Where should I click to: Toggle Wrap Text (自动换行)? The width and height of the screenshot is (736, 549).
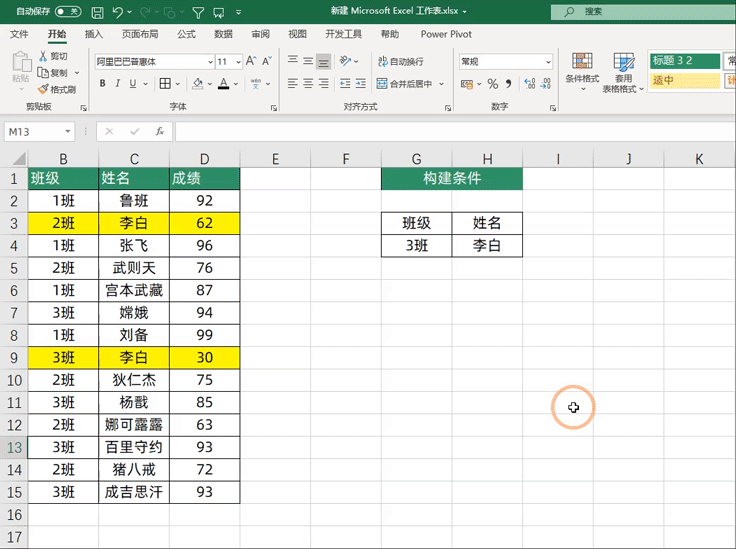pos(399,61)
